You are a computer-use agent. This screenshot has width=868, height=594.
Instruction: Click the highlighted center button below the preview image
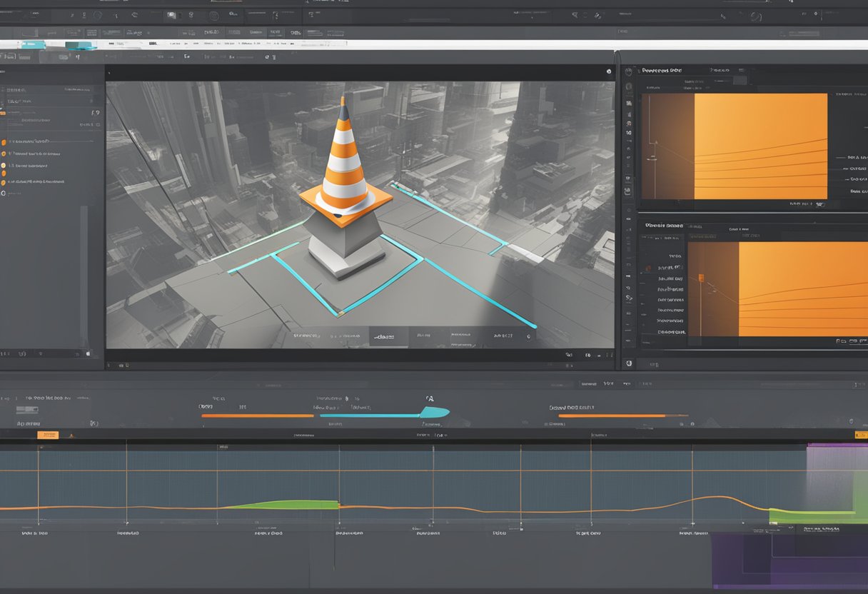(x=388, y=336)
